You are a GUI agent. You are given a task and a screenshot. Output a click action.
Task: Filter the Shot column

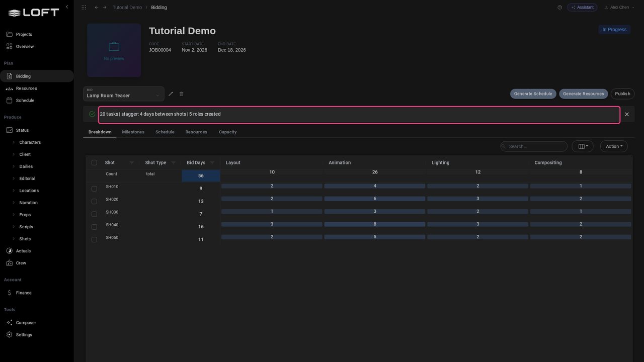pyautogui.click(x=132, y=163)
